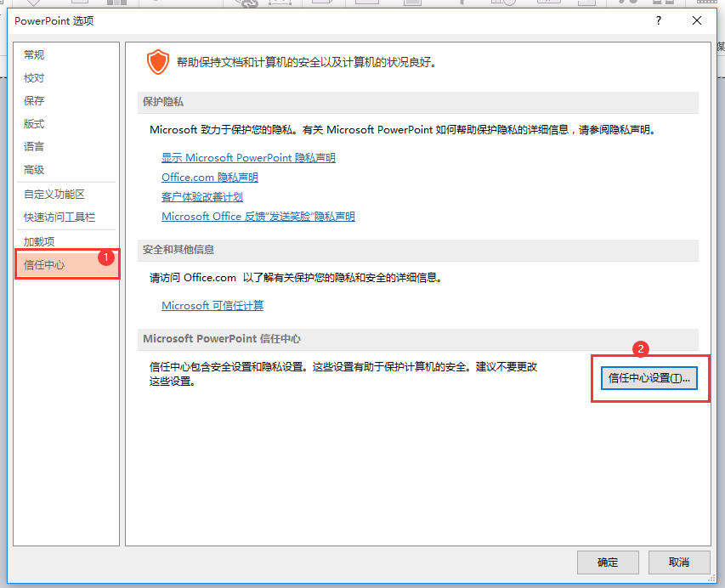Click the 安全和其他信息 section heading
This screenshot has width=725, height=588.
click(178, 250)
